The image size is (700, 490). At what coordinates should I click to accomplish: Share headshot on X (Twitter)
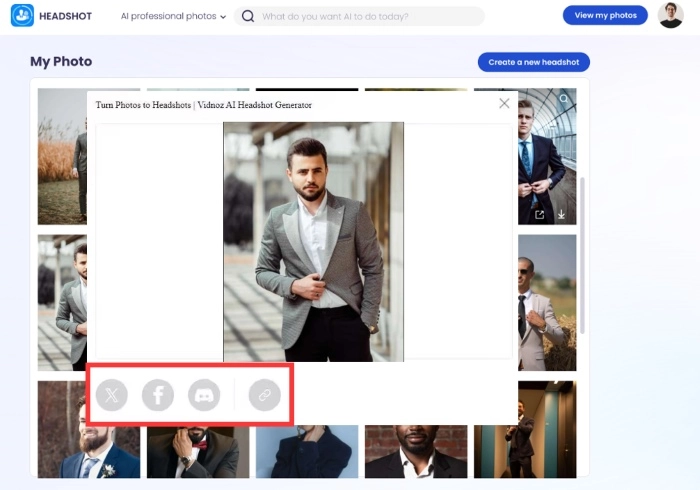112,395
